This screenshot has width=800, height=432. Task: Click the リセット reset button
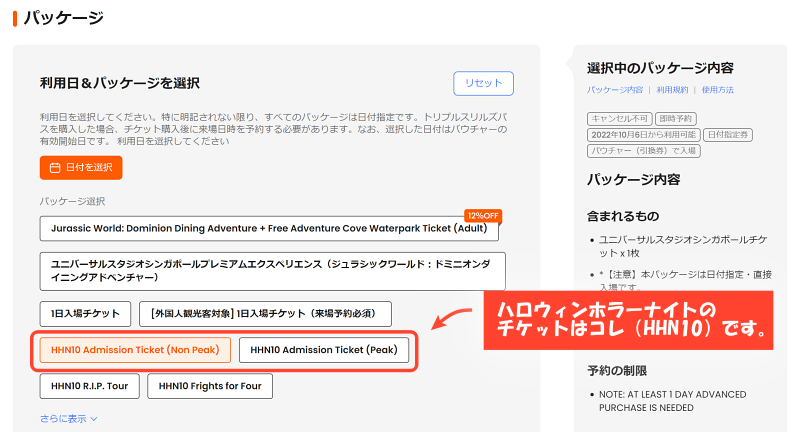click(x=483, y=83)
